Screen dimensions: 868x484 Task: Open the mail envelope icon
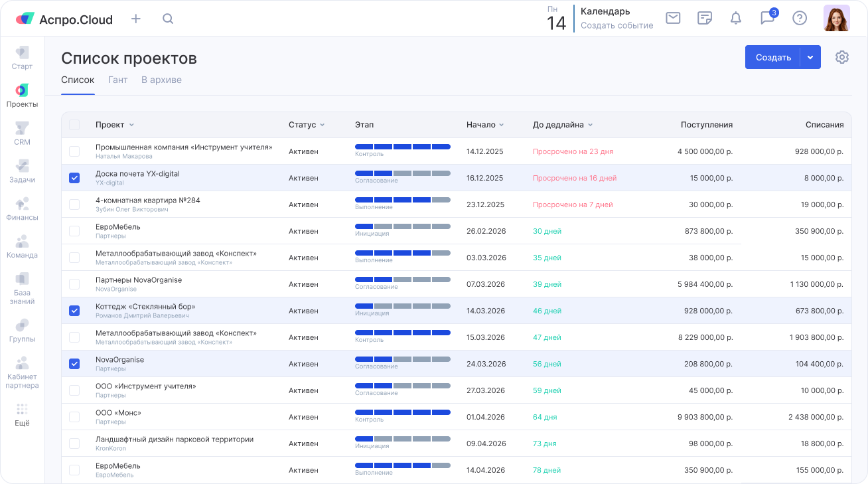(x=673, y=19)
